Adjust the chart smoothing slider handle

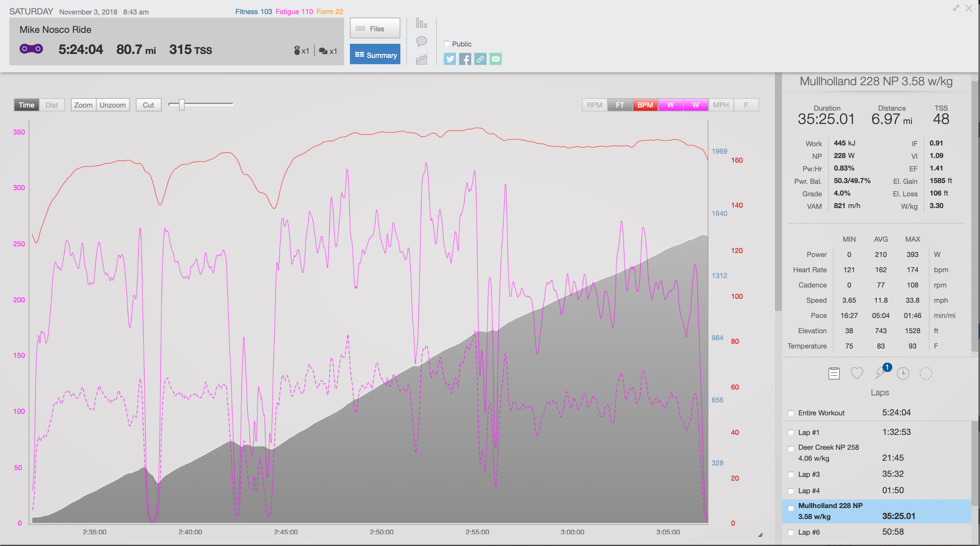(x=182, y=104)
